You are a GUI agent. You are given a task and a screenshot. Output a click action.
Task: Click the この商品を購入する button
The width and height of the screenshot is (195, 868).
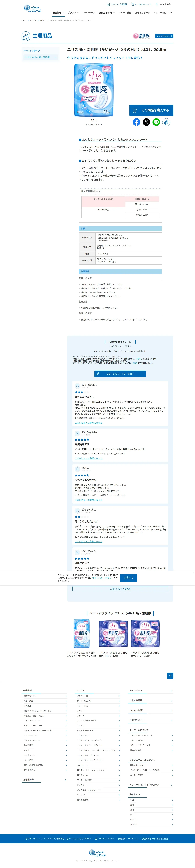[151, 110]
